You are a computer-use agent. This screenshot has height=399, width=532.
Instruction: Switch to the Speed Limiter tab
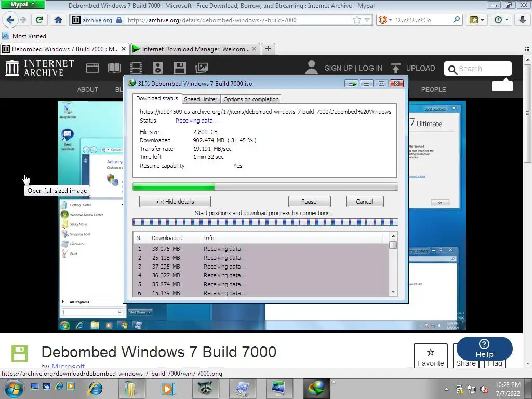click(201, 99)
